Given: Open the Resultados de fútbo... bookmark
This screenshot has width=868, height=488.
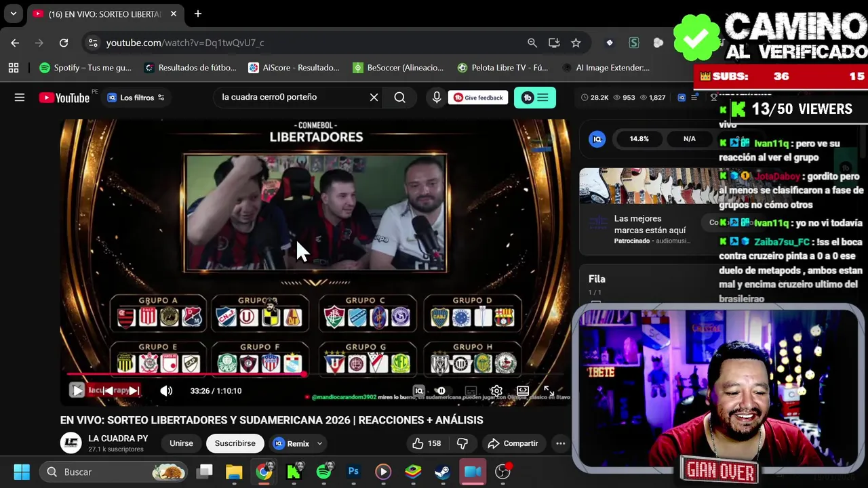Looking at the screenshot, I should [191, 68].
